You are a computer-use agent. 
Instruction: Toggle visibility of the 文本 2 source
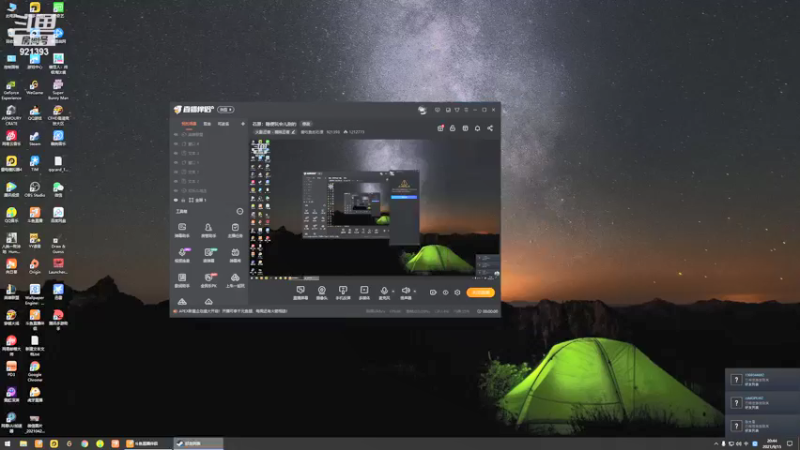[x=176, y=181]
